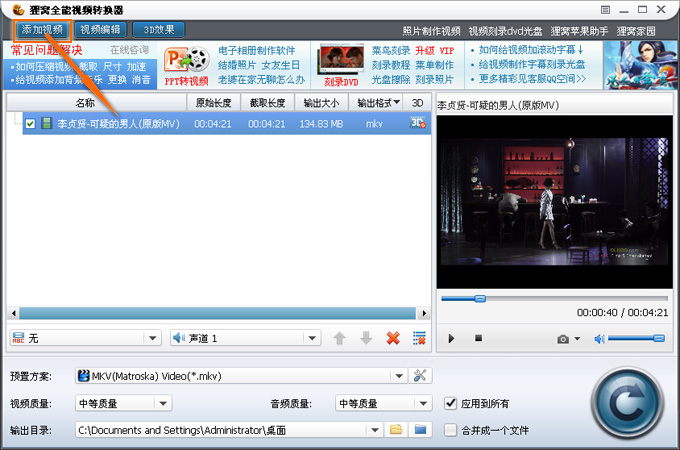Open 狸窝苹果助手 in the top menu
Image resolution: width=680 pixels, height=450 pixels.
579,31
